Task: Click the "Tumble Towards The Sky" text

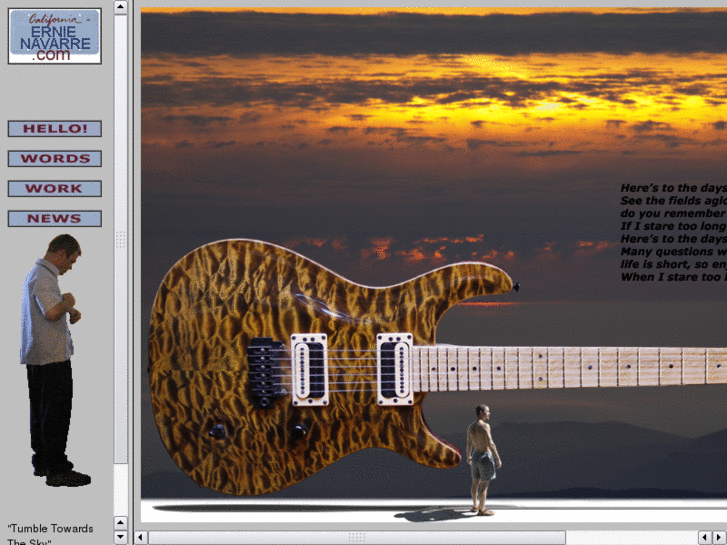Action: pyautogui.click(x=50, y=534)
